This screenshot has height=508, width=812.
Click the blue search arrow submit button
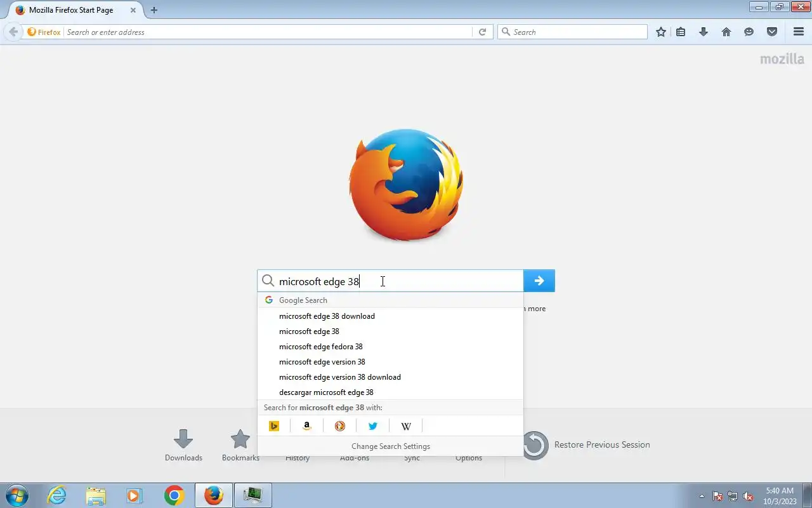539,281
